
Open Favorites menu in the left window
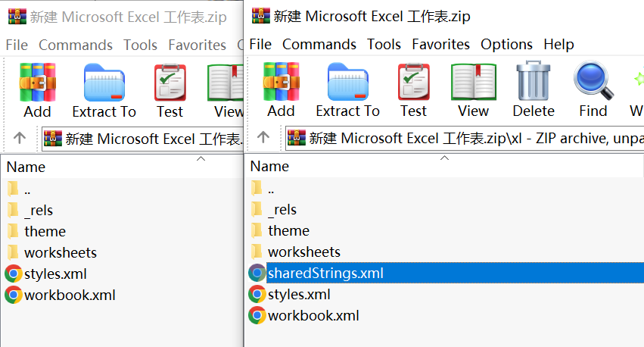[198, 45]
